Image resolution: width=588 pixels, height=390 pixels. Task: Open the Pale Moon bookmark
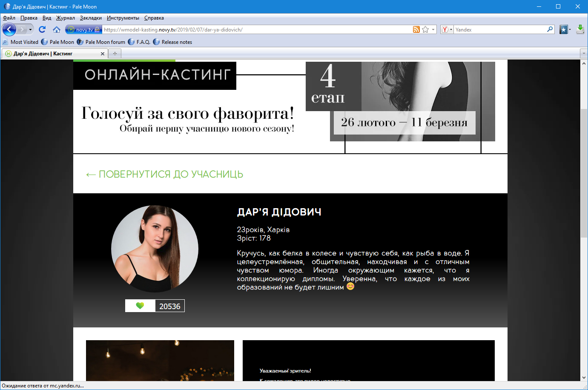point(57,42)
